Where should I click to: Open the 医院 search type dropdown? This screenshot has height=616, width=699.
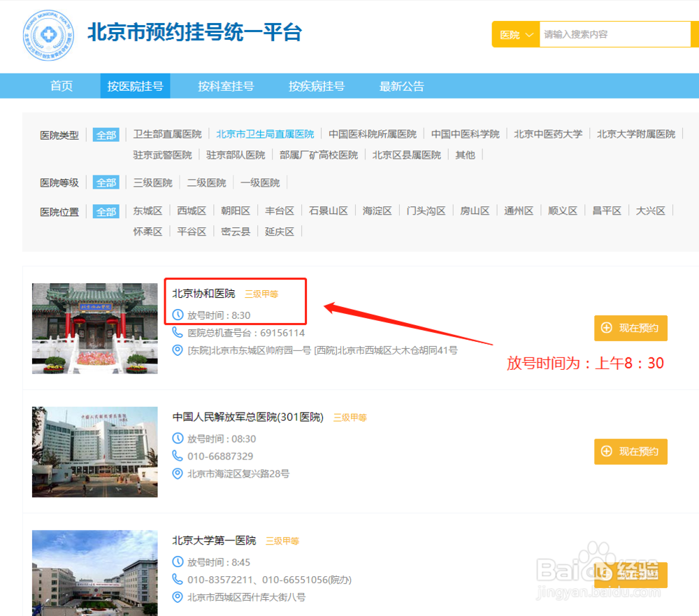click(x=516, y=34)
